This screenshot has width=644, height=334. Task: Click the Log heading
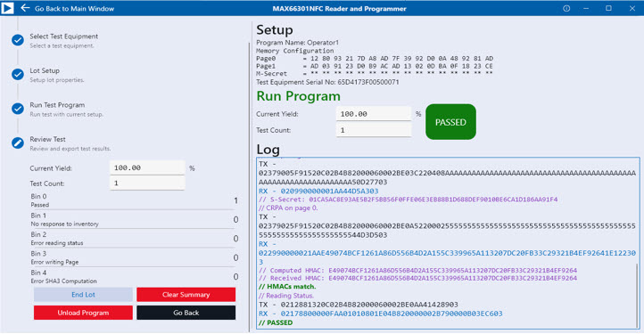coord(268,150)
